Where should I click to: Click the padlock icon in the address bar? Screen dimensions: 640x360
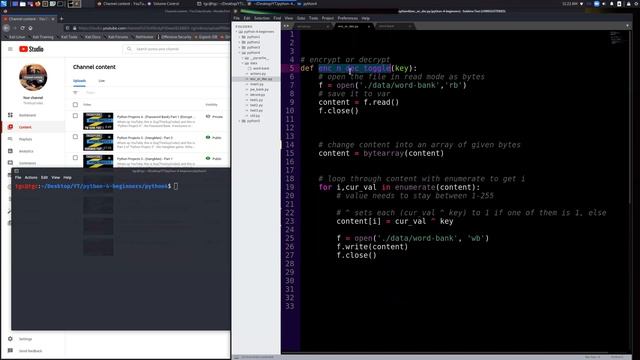coord(75,28)
